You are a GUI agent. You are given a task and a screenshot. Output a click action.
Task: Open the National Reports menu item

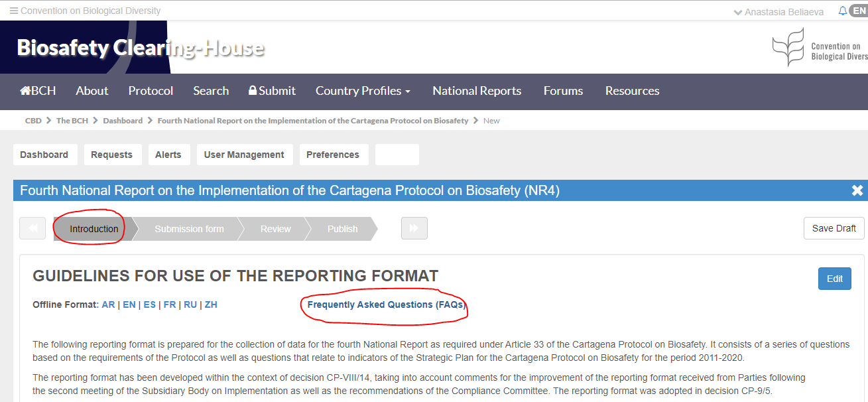tap(477, 91)
